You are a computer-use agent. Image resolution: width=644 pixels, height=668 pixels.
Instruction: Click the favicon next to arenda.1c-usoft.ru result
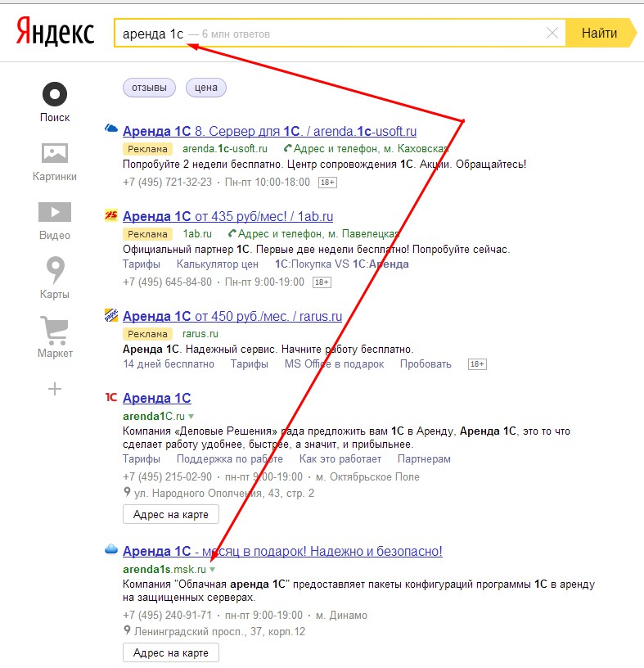[111, 129]
